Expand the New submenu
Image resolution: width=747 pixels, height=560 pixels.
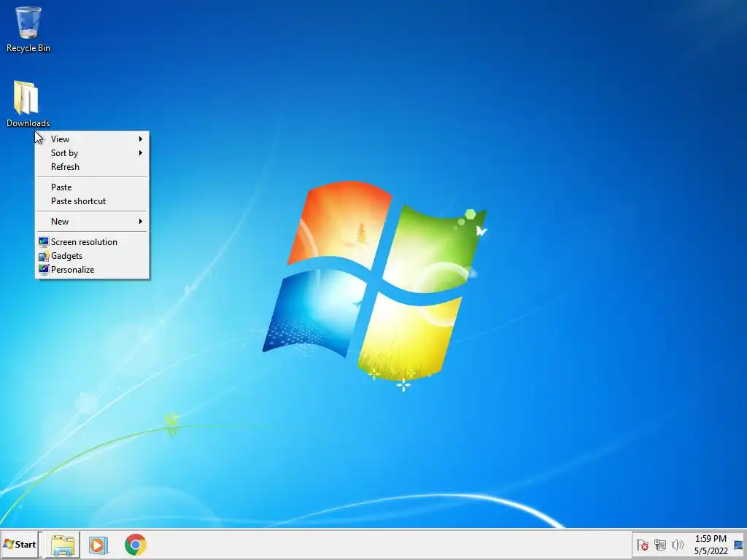92,222
